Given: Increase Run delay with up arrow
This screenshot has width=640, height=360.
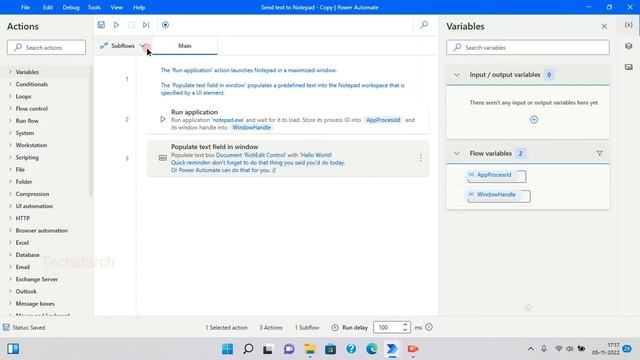Looking at the screenshot, I should (x=405, y=324).
